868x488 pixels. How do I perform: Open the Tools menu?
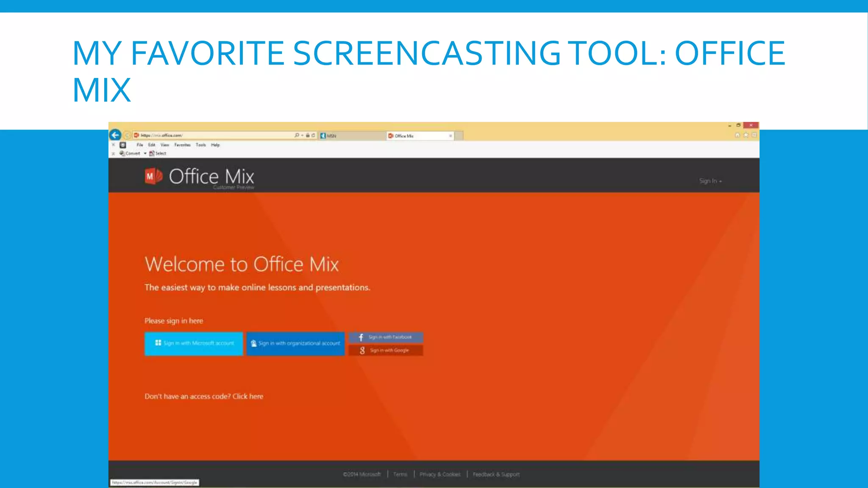[201, 145]
